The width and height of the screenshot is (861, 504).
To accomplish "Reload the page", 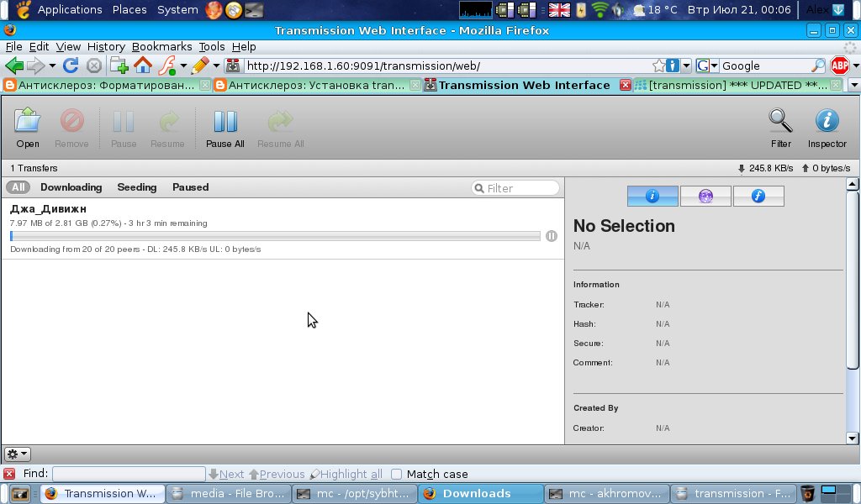I will [x=71, y=66].
